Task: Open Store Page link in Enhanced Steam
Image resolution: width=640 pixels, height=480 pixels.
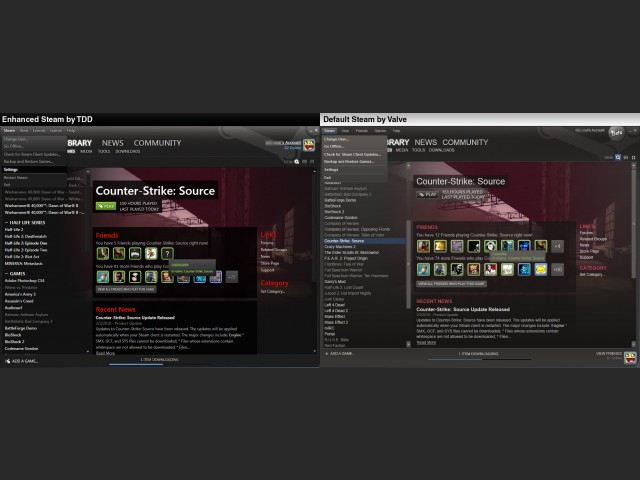Action: point(270,263)
